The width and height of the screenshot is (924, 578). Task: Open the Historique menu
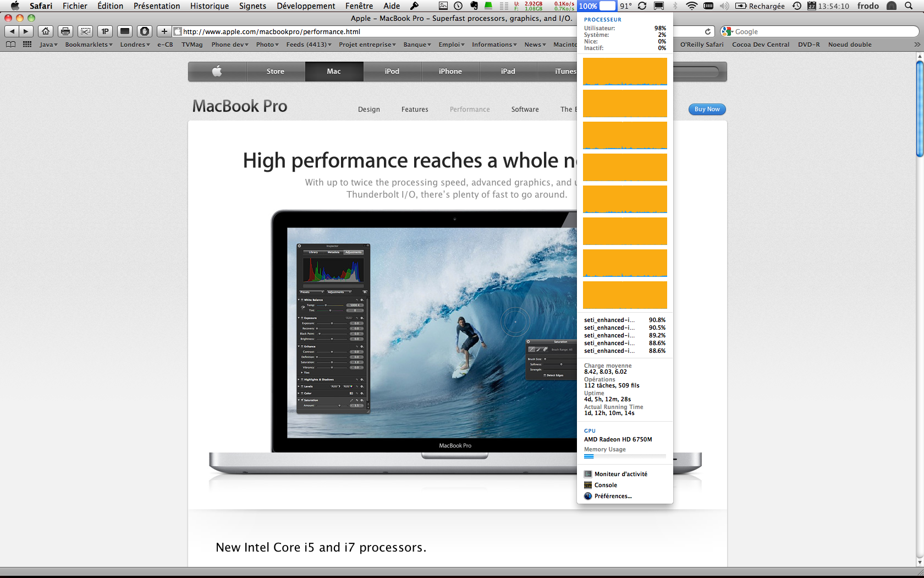pos(210,6)
